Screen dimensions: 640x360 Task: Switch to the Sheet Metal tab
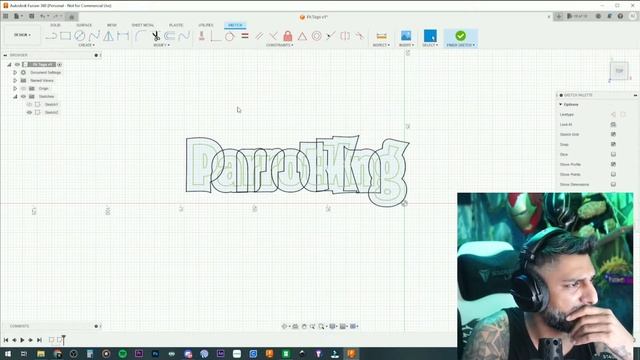click(x=143, y=25)
